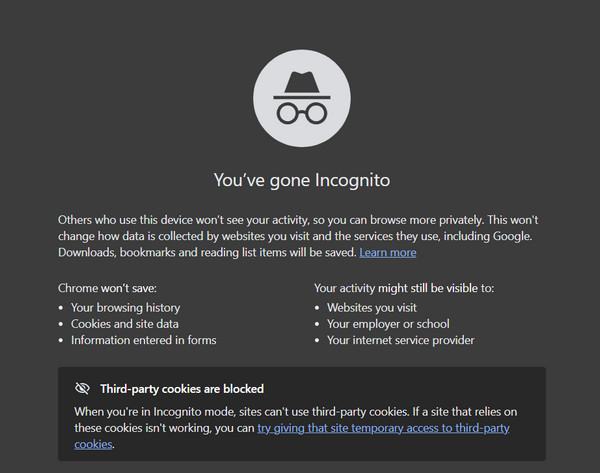
Task: Click the hat in the Incognito logo
Action: click(302, 85)
